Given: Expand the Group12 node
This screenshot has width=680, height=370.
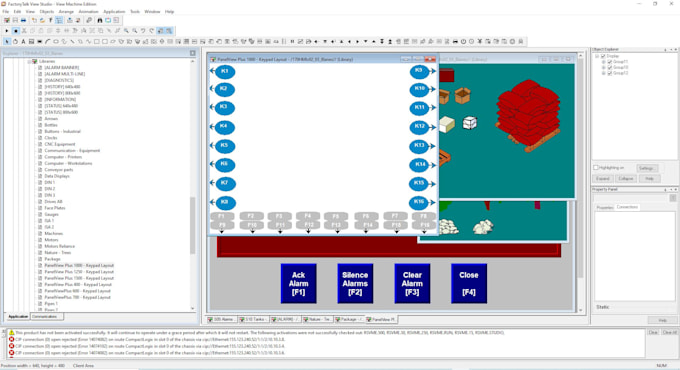Looking at the screenshot, I should point(604,73).
